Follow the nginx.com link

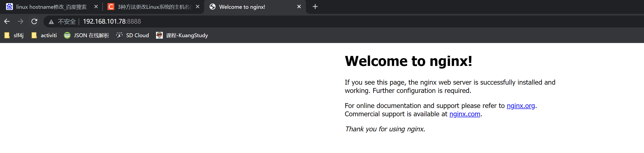tap(464, 114)
